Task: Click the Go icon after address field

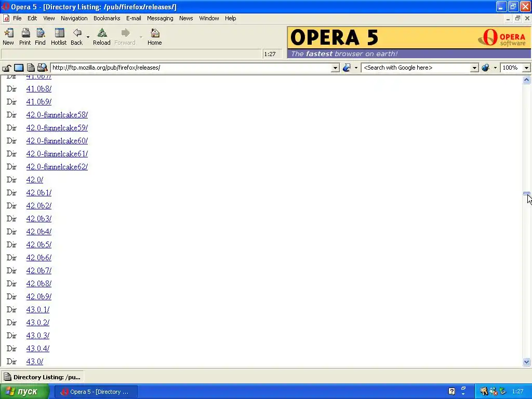Action: click(x=347, y=68)
